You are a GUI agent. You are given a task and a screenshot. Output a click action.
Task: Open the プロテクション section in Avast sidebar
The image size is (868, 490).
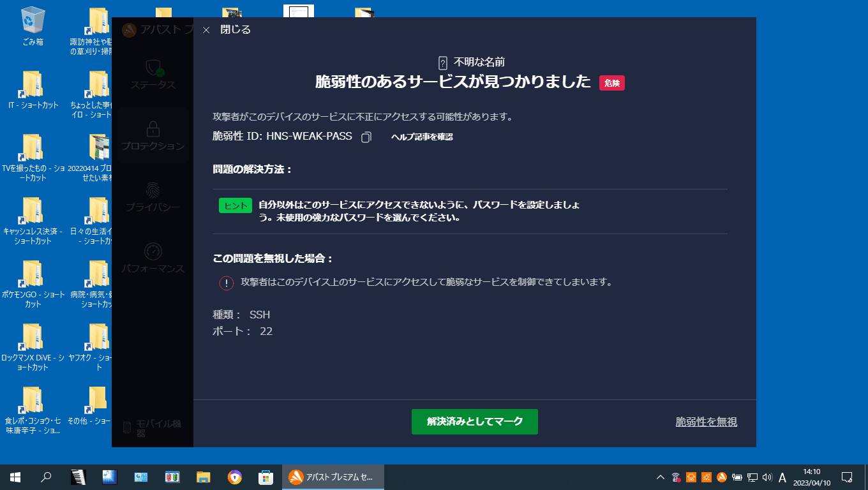coord(153,135)
